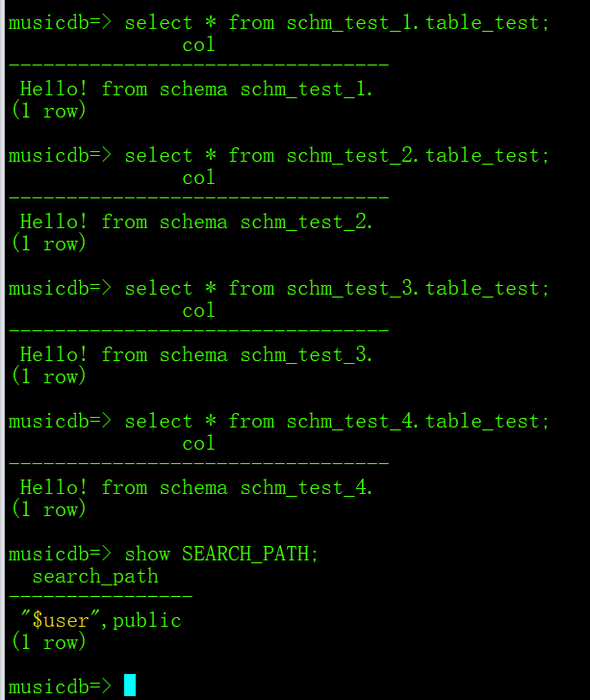The image size is (590, 700).
Task: Click the first query selecting from schm_test_1.table_test
Action: [x=337, y=22]
